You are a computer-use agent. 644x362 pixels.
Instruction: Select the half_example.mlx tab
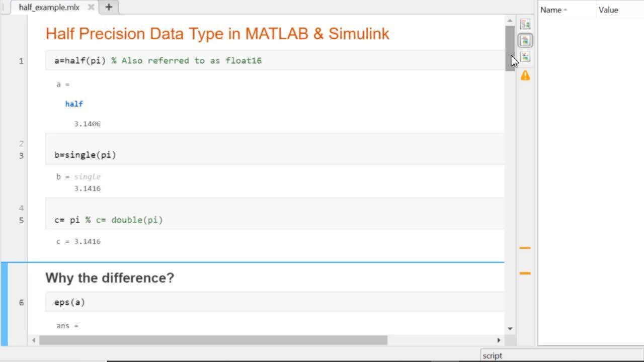[49, 8]
